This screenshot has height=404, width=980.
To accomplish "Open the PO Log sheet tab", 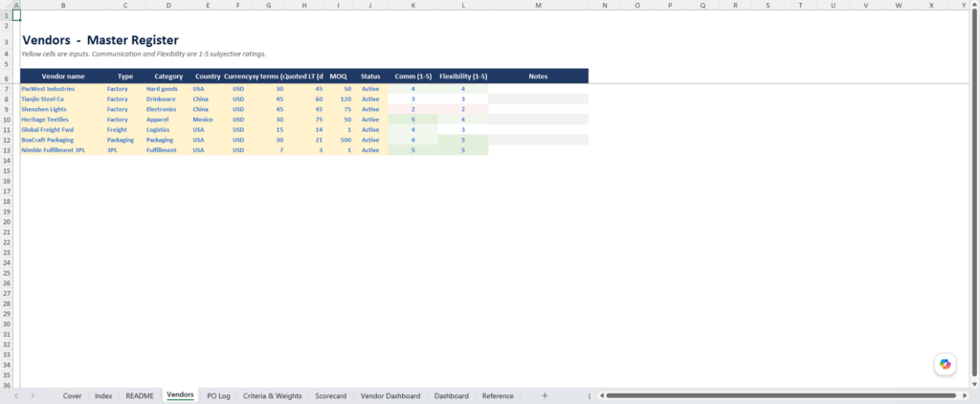I will point(219,396).
